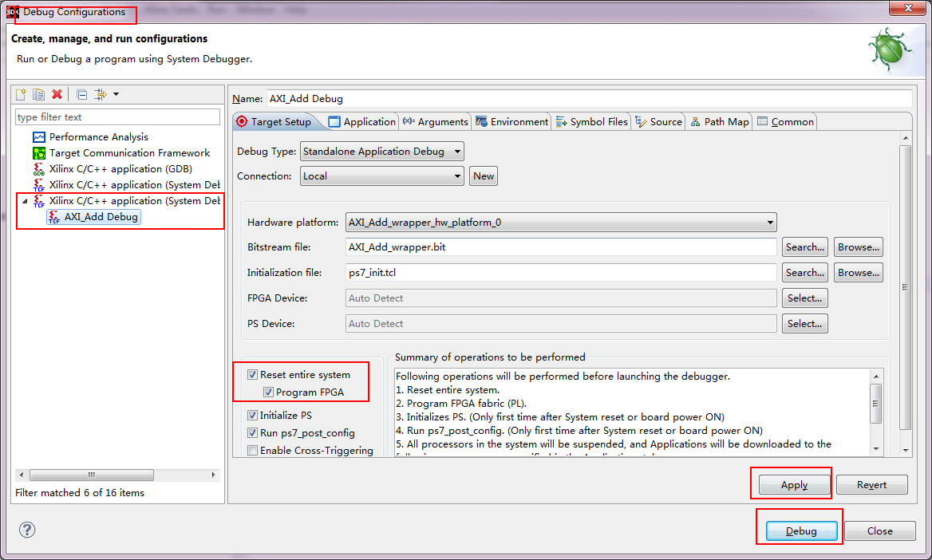Click the new launch configuration icon
The image size is (932, 560).
click(x=21, y=94)
